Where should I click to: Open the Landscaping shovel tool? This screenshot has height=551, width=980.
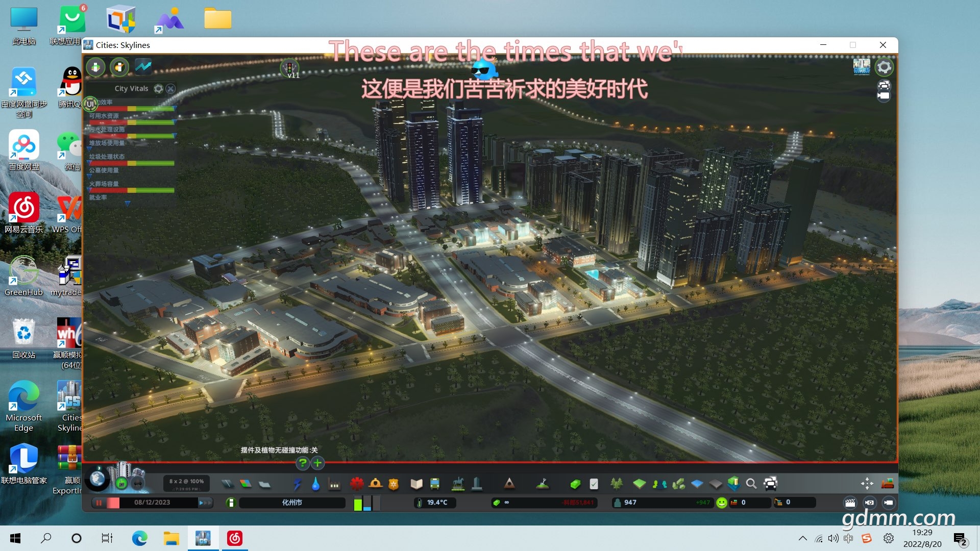coord(542,484)
